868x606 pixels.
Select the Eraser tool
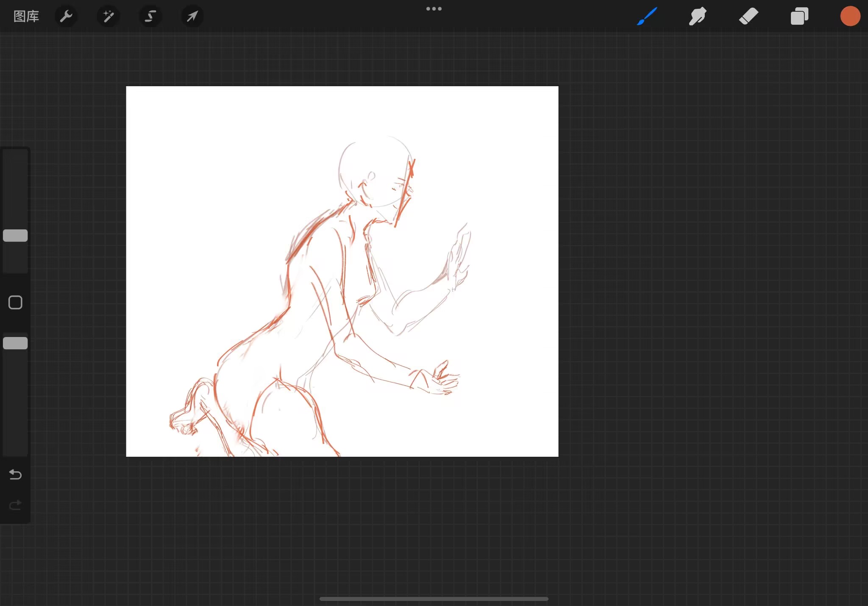pos(748,17)
